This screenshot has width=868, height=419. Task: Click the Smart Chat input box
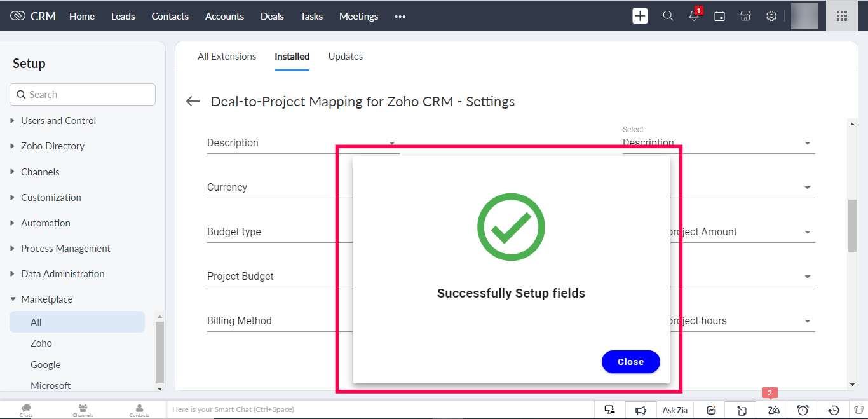[380, 409]
